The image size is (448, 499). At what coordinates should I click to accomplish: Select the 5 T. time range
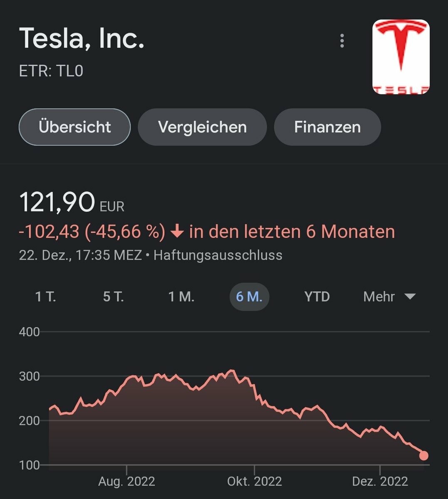(114, 297)
